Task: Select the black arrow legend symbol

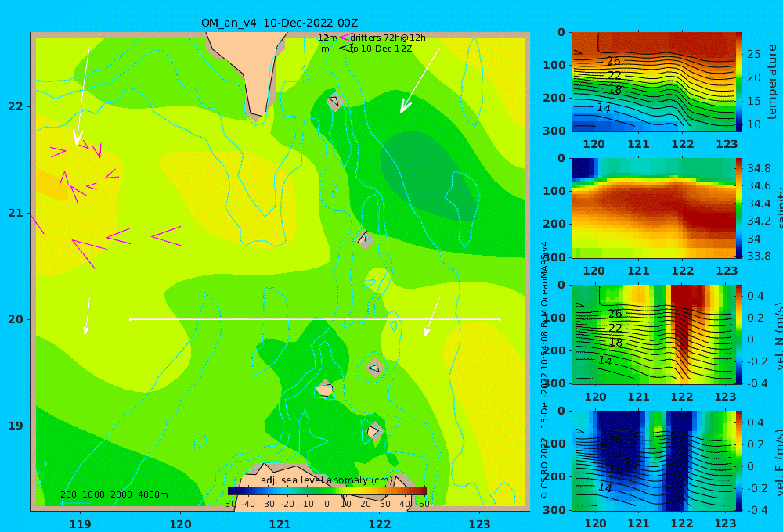Action: pyautogui.click(x=346, y=49)
